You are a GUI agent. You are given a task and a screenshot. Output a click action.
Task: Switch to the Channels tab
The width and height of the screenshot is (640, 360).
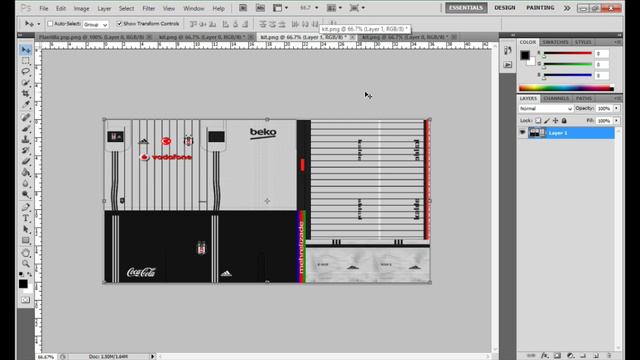pyautogui.click(x=556, y=98)
